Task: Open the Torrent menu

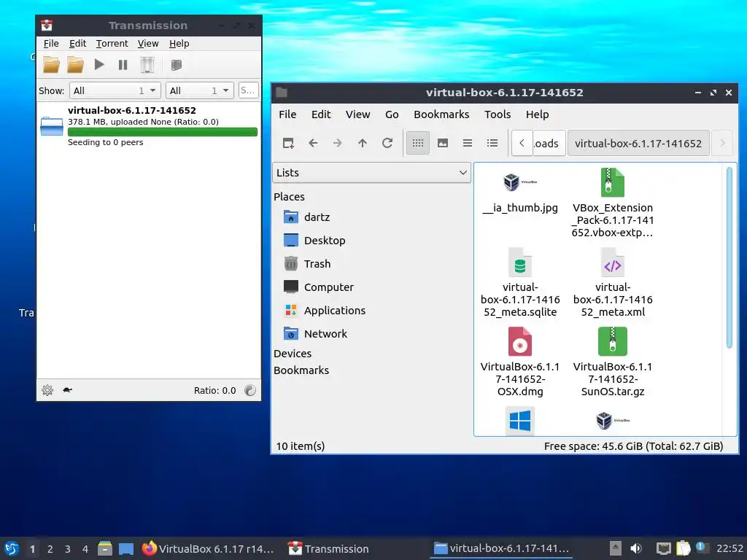Action: pos(112,43)
